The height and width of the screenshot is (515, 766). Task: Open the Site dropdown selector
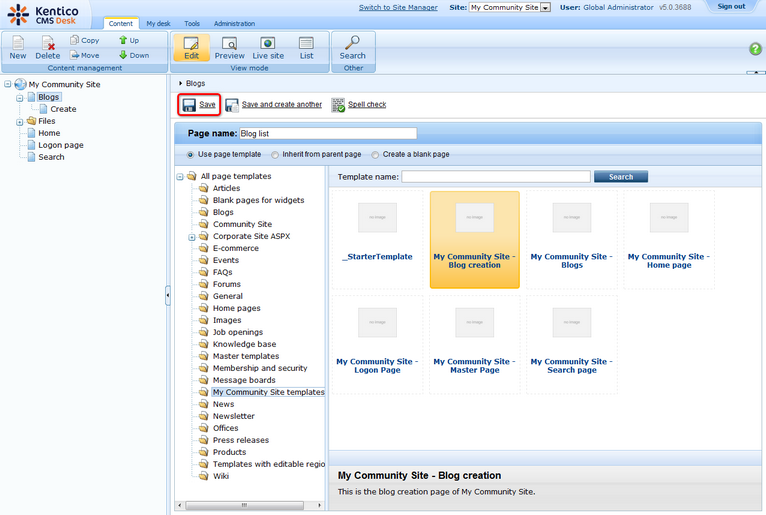510,7
